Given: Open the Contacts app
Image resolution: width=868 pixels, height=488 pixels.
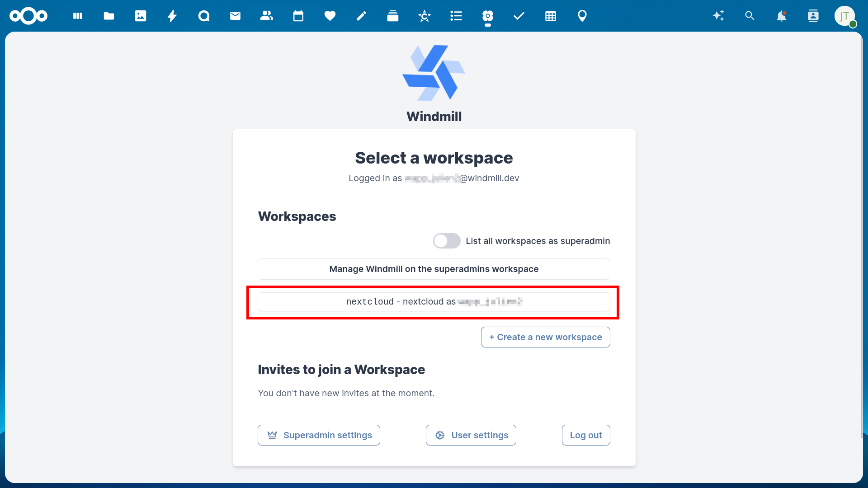Looking at the screenshot, I should [267, 16].
